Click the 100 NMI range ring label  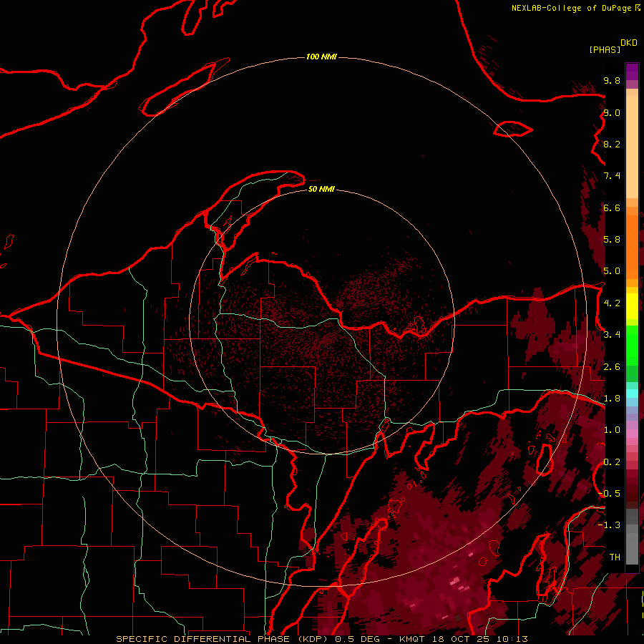(321, 57)
